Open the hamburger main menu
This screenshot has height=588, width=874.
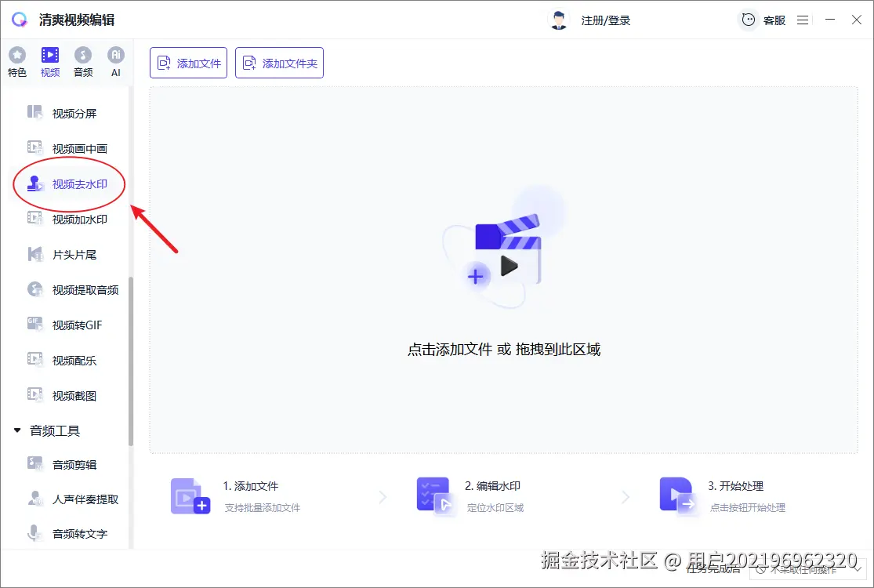(803, 20)
